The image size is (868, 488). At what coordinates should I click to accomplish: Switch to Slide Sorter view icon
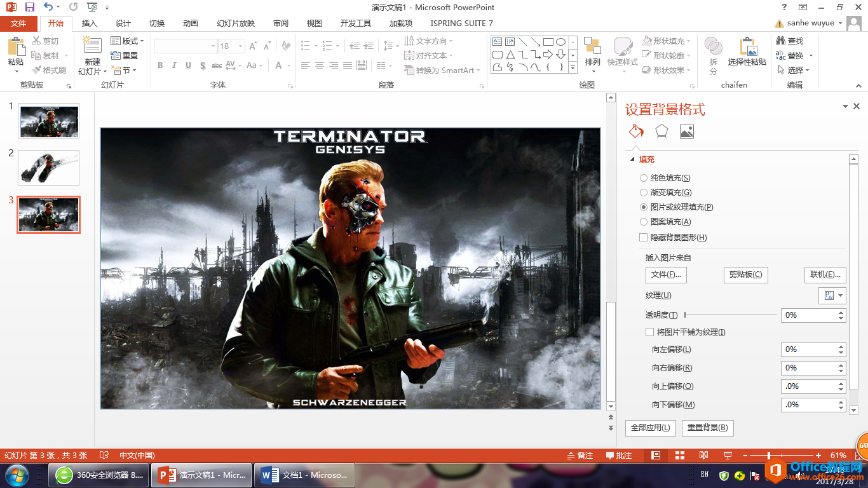[680, 456]
